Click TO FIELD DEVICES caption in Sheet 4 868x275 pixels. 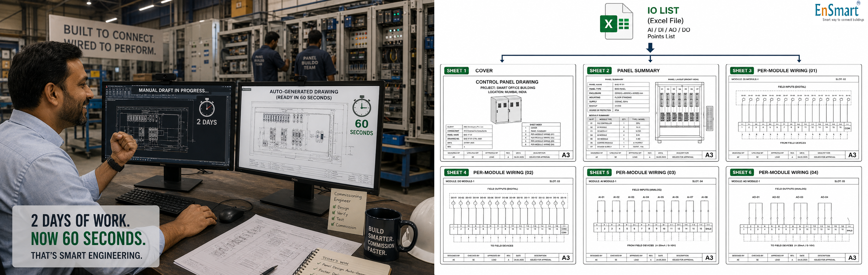tap(502, 246)
